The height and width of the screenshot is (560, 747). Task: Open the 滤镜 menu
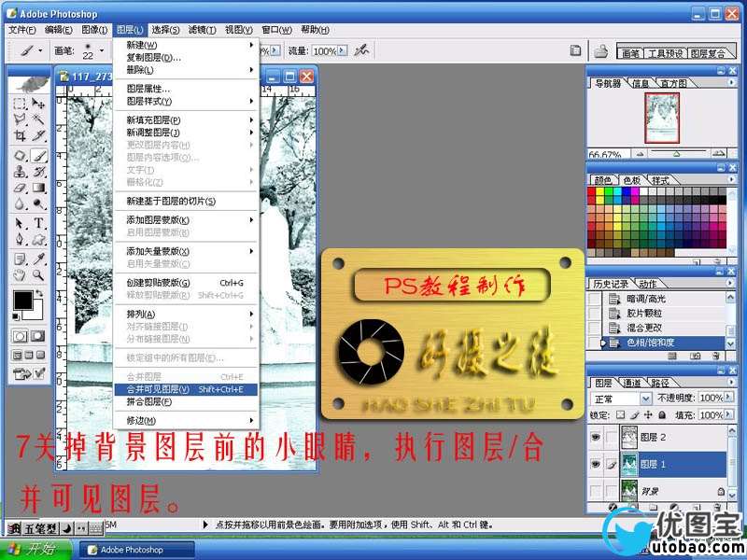[x=203, y=30]
